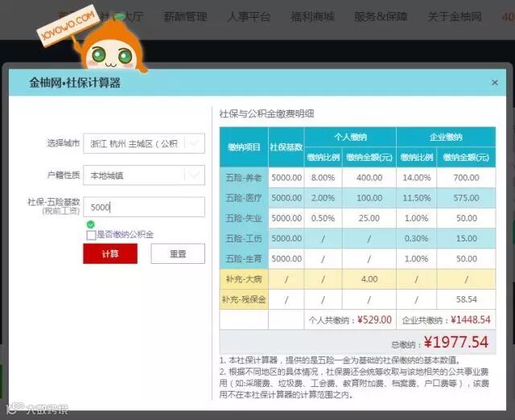515x420 pixels.
Task: Click the 14.00% company pension rate cell
Action: [417, 178]
